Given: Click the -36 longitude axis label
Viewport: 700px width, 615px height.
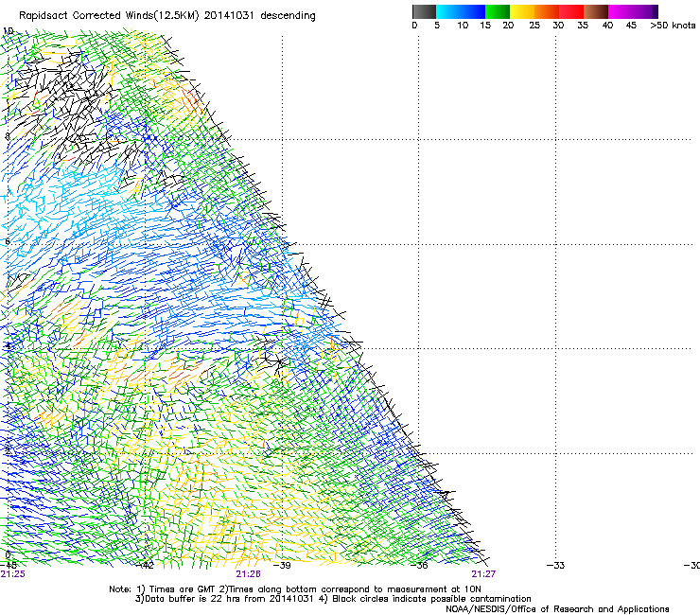Looking at the screenshot, I should click(x=419, y=566).
